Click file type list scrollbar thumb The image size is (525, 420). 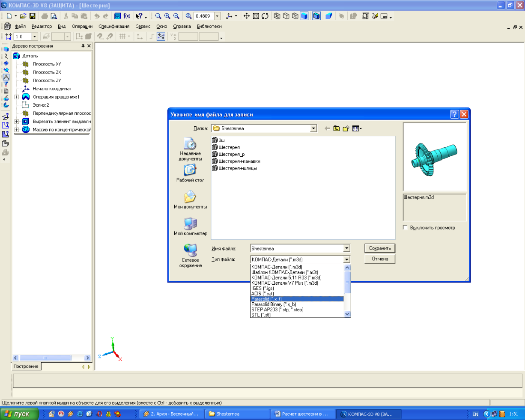(x=347, y=282)
